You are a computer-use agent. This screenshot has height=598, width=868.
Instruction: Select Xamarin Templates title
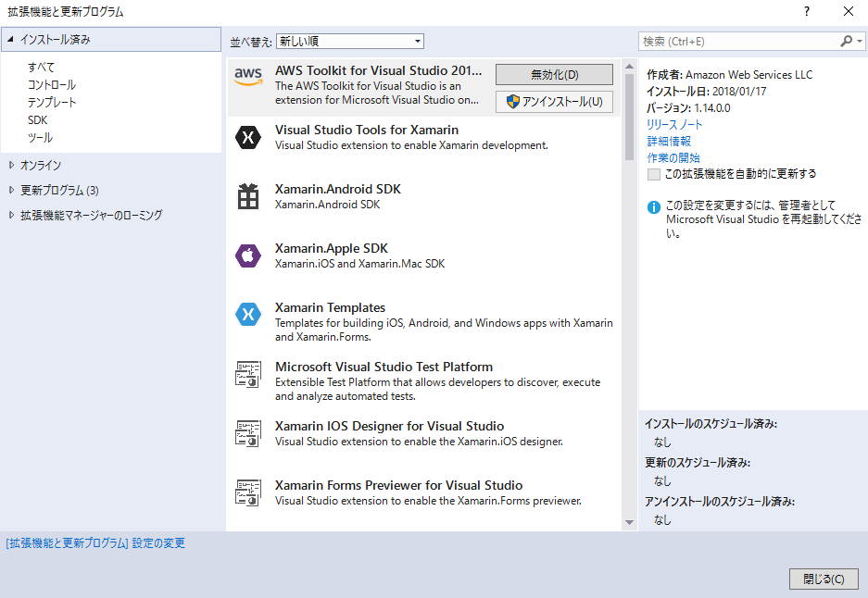pyautogui.click(x=330, y=307)
